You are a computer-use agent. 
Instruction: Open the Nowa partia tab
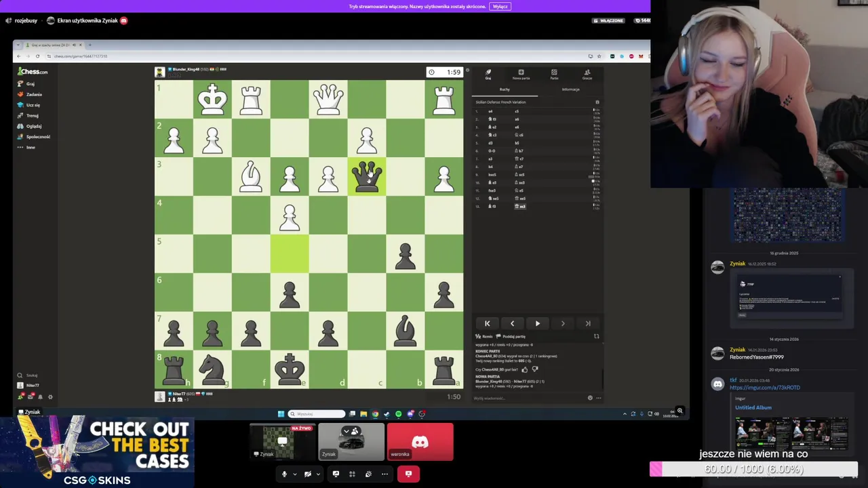pyautogui.click(x=521, y=74)
